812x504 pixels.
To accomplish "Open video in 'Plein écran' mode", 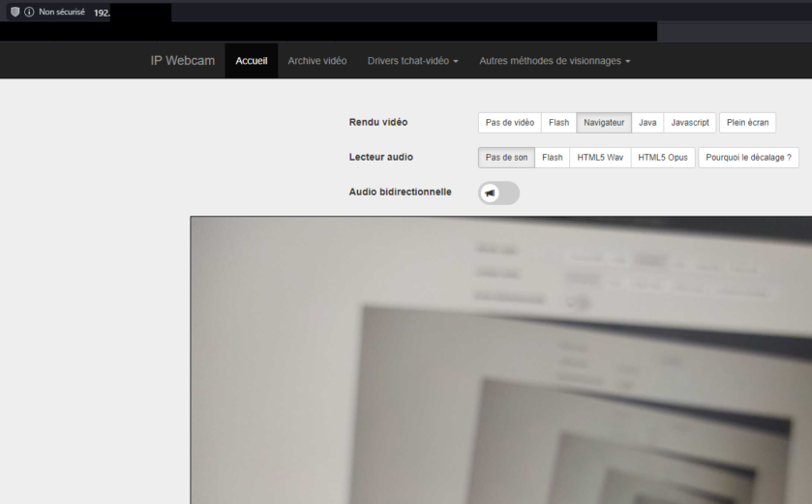I will coord(747,123).
